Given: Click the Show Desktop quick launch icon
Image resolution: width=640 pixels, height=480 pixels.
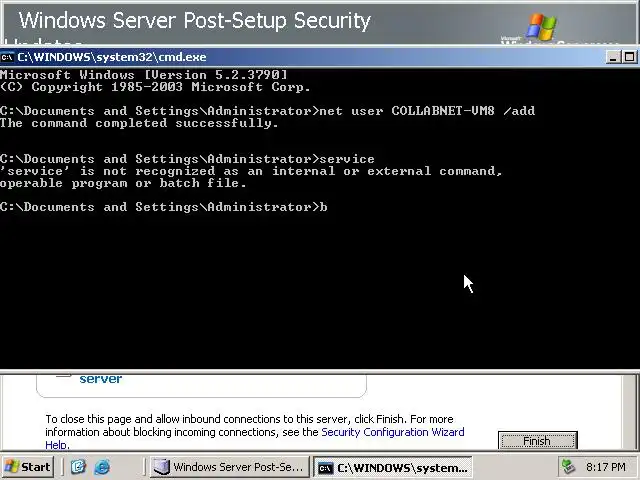Looking at the screenshot, I should pos(78,467).
